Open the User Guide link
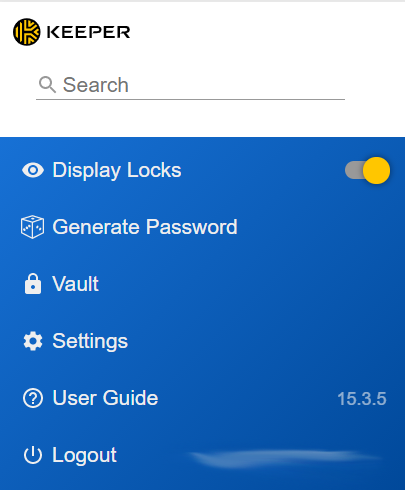Image resolution: width=405 pixels, height=490 pixels. coord(105,398)
